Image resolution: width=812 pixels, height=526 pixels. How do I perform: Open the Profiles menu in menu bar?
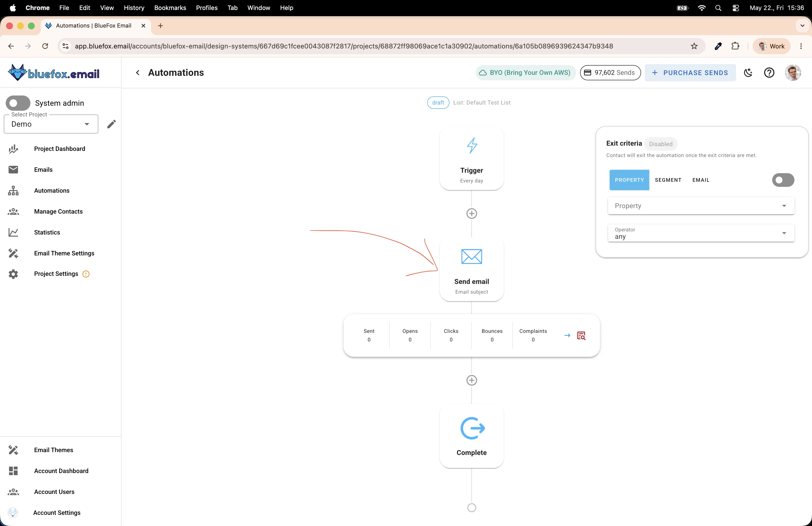click(x=207, y=8)
